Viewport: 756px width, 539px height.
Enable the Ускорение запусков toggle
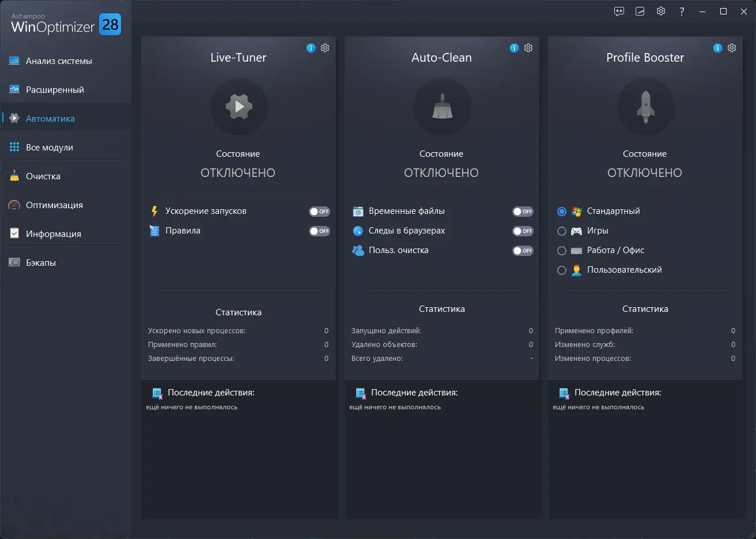pos(319,212)
